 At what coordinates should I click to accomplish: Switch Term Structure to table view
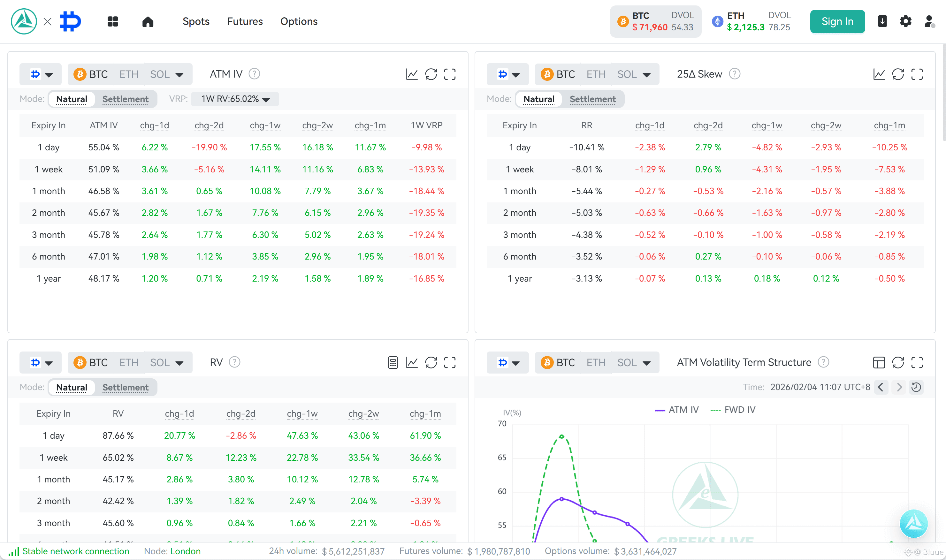879,363
